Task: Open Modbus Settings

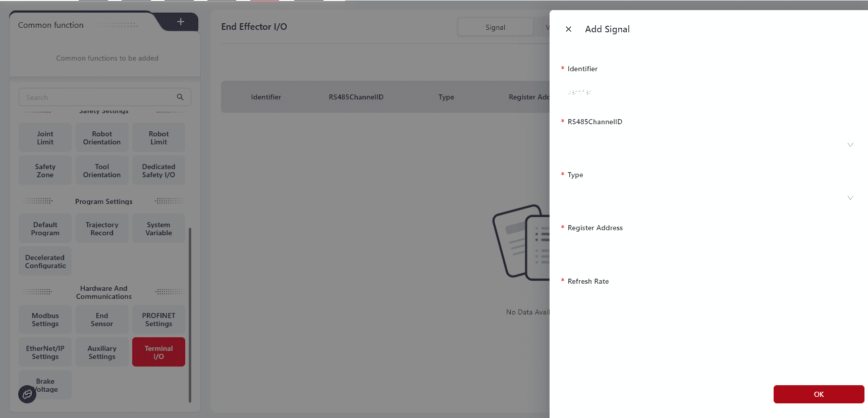Action: point(45,320)
